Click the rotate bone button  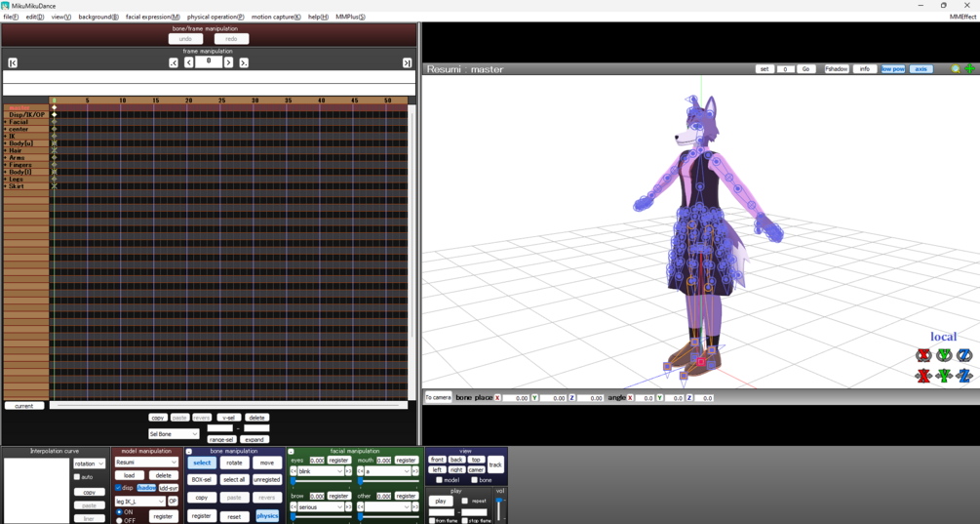[234, 463]
